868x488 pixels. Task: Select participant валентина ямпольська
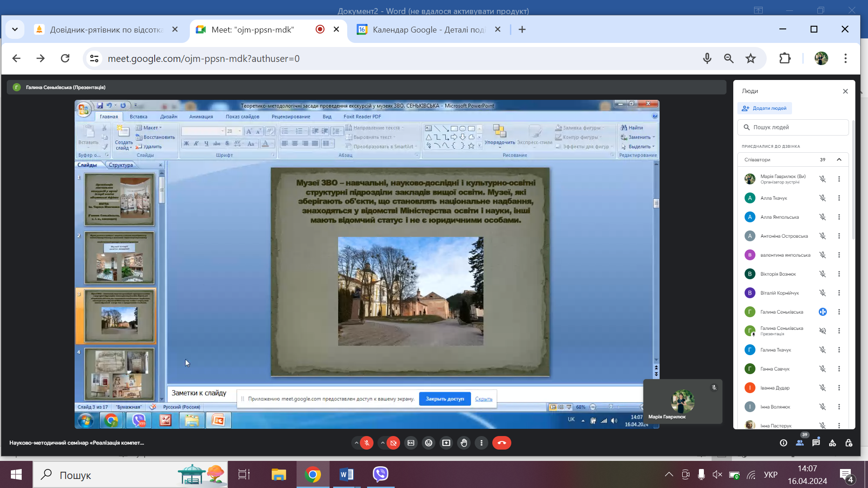pyautogui.click(x=785, y=255)
